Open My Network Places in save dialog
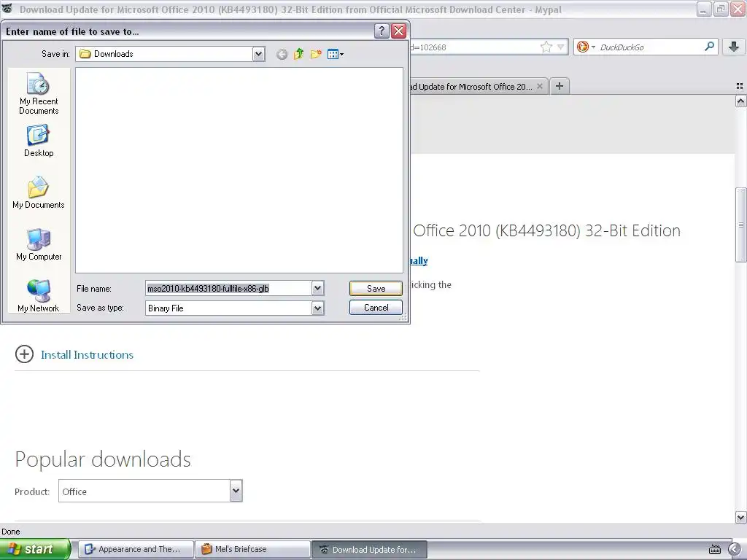This screenshot has width=747, height=560. 39,296
